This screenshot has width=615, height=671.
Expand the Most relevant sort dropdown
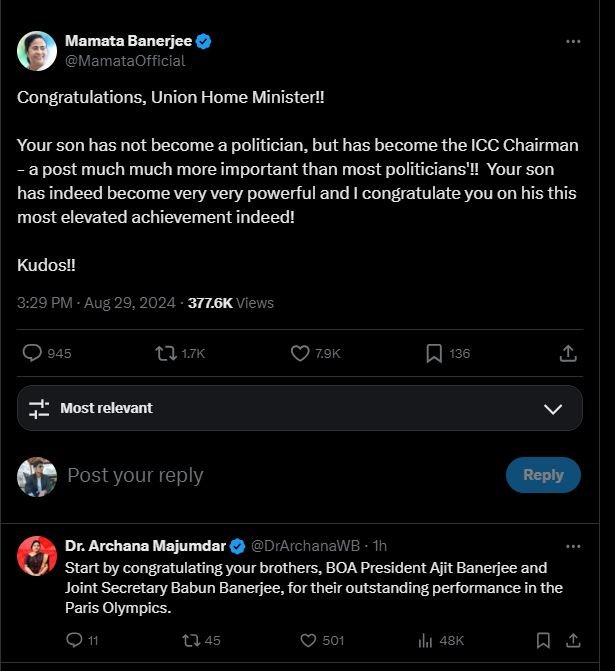pos(552,408)
